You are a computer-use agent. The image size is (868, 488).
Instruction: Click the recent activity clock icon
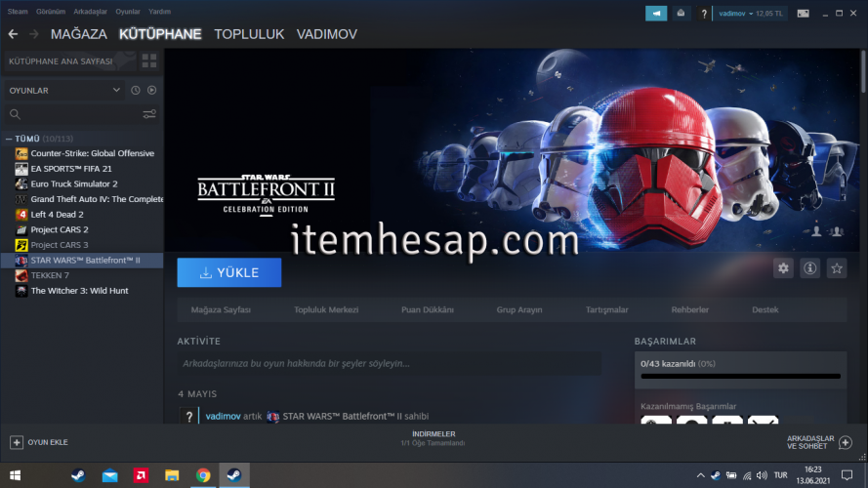(136, 90)
